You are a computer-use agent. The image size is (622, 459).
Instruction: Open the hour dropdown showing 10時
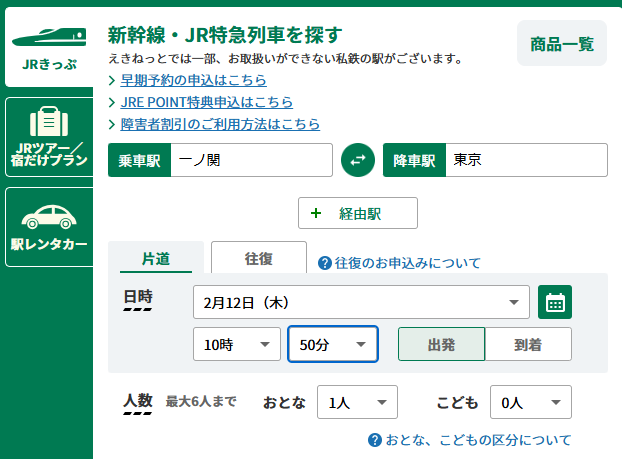[236, 344]
